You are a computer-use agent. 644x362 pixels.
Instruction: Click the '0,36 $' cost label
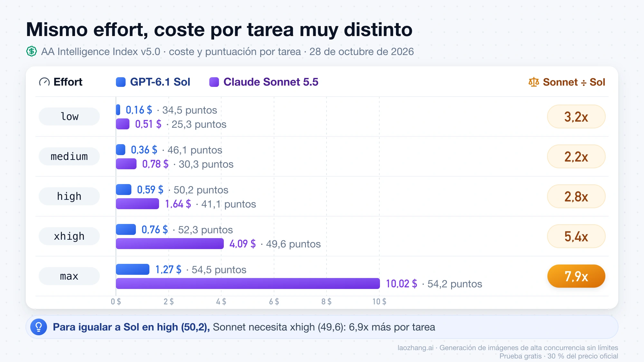click(144, 150)
